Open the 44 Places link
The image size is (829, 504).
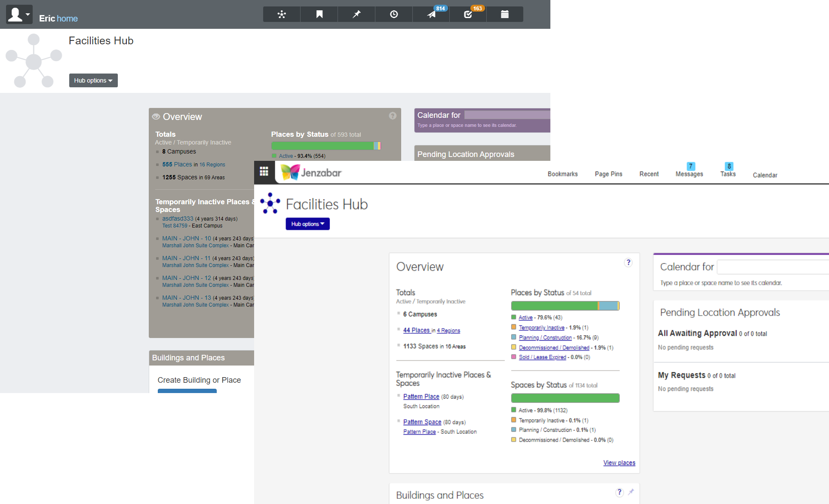[x=416, y=330]
